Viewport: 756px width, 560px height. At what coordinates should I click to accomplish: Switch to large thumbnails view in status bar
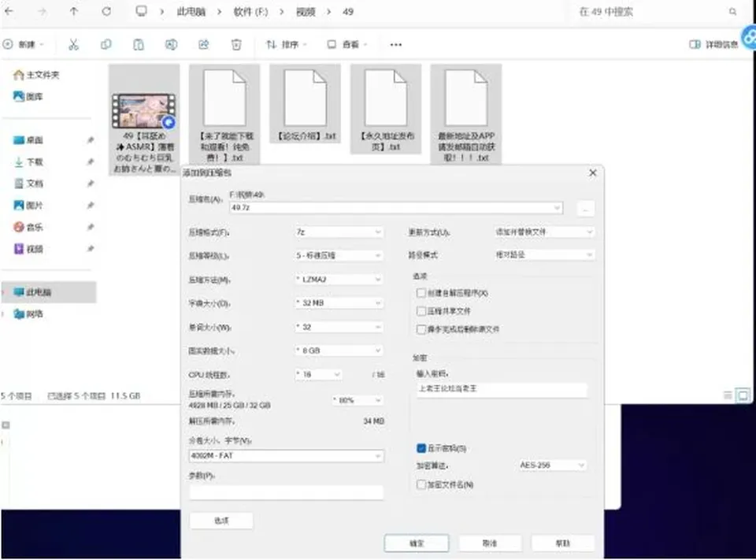(x=743, y=395)
